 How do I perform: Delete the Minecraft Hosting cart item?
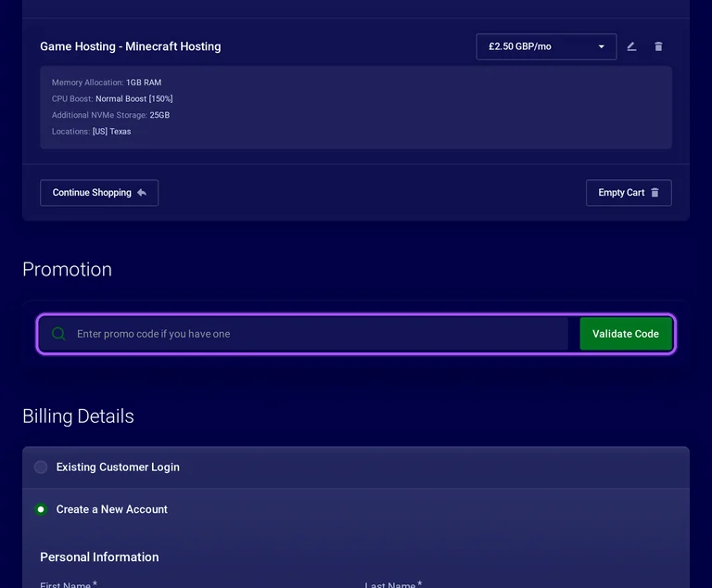coord(658,46)
